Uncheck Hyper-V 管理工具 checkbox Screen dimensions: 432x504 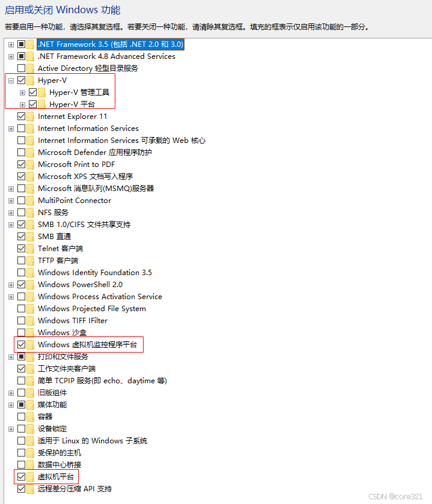click(33, 93)
